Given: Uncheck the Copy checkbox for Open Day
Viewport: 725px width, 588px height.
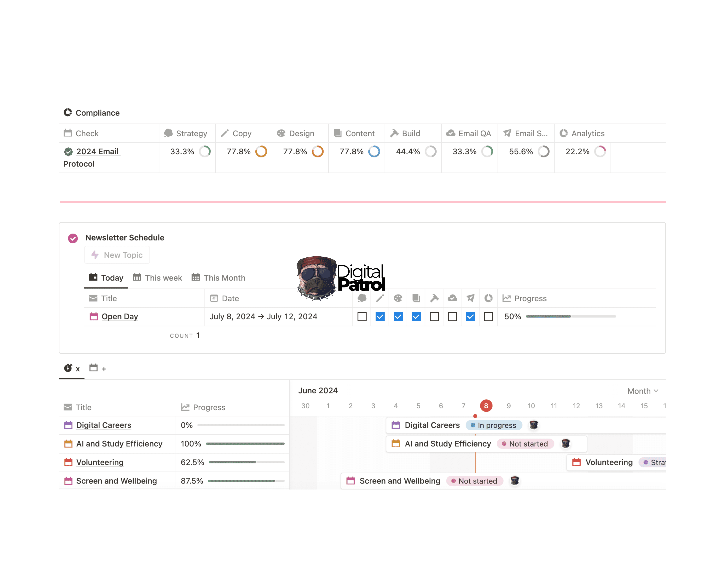Looking at the screenshot, I should tap(380, 317).
